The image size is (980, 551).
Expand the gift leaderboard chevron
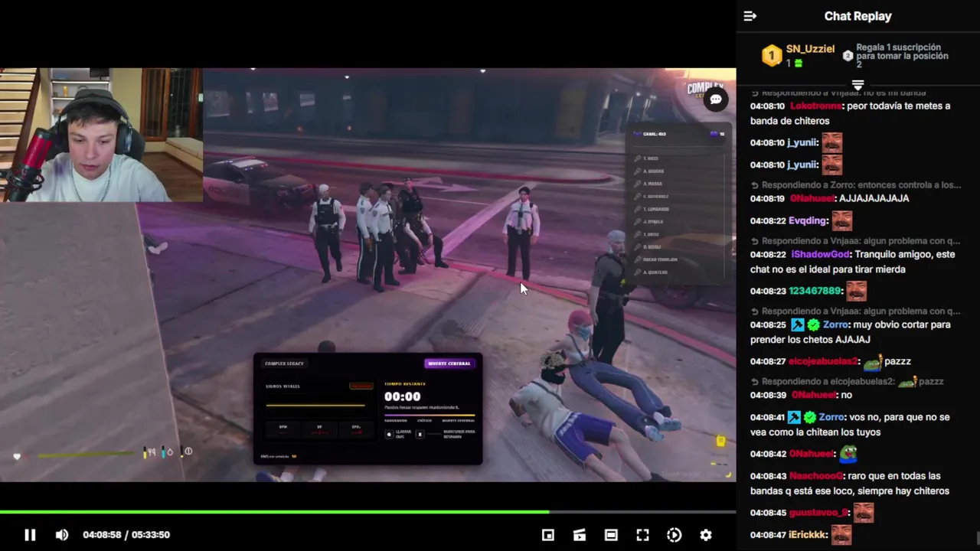(857, 84)
